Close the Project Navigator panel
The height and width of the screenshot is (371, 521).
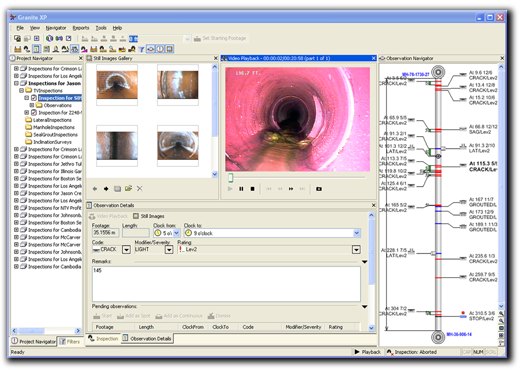[x=80, y=58]
